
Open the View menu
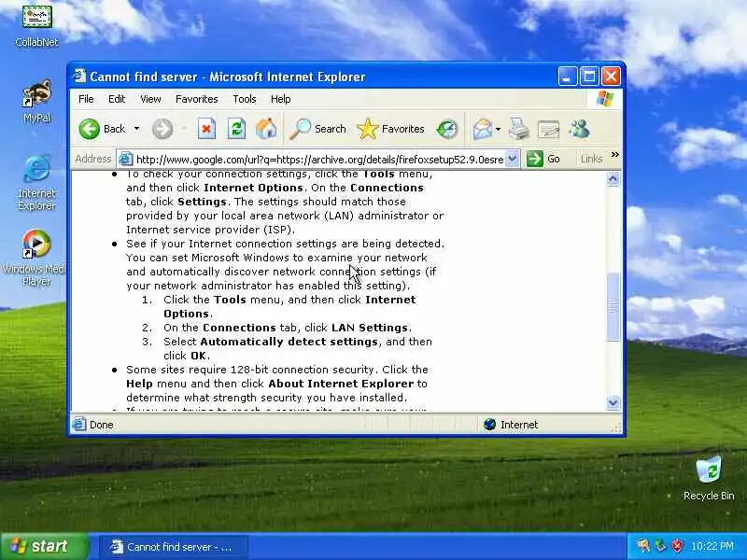click(x=150, y=99)
